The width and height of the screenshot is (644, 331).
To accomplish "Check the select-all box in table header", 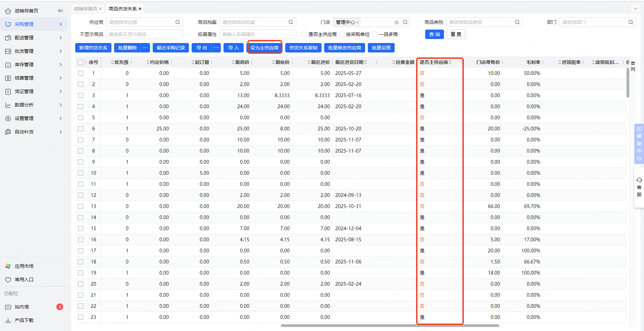I will pyautogui.click(x=81, y=62).
